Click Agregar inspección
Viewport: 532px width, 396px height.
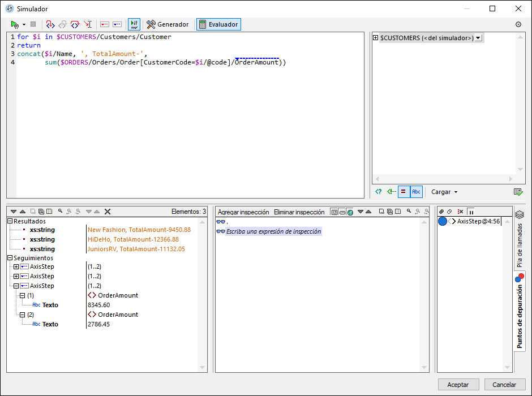(x=243, y=212)
